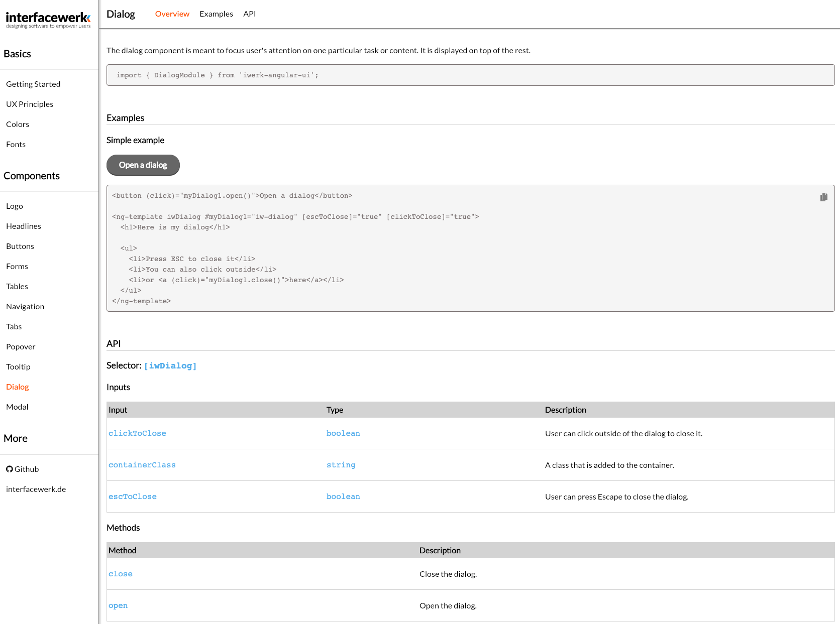Click the import DialogModule code line
Viewport: 840px width, 624px height.
218,75
